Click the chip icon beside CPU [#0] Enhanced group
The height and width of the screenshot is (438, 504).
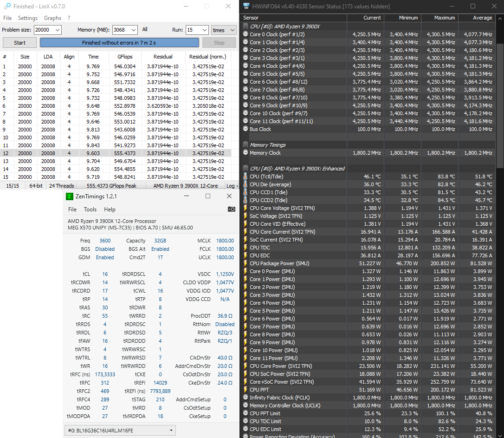pos(246,169)
